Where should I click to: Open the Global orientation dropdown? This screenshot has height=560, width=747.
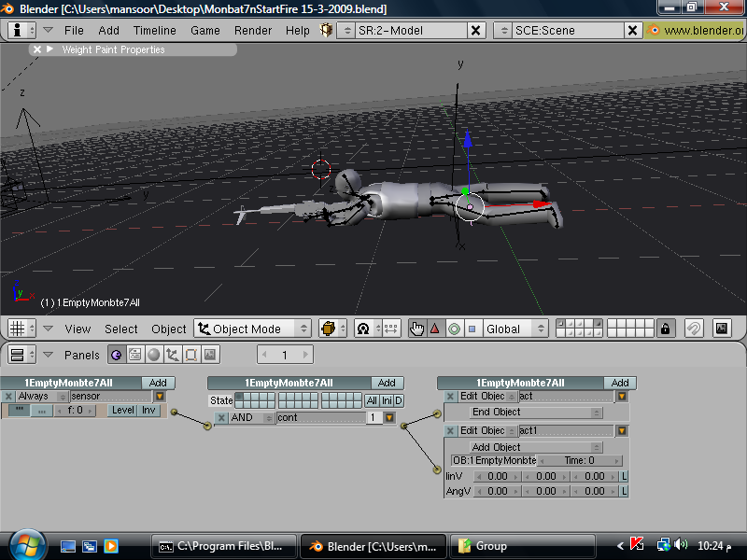[x=514, y=329]
